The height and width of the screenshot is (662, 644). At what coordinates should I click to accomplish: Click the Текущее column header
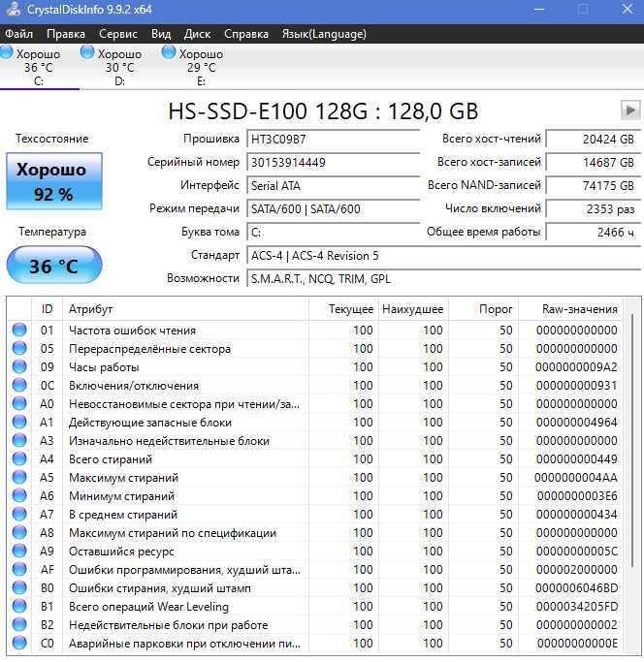click(x=343, y=309)
